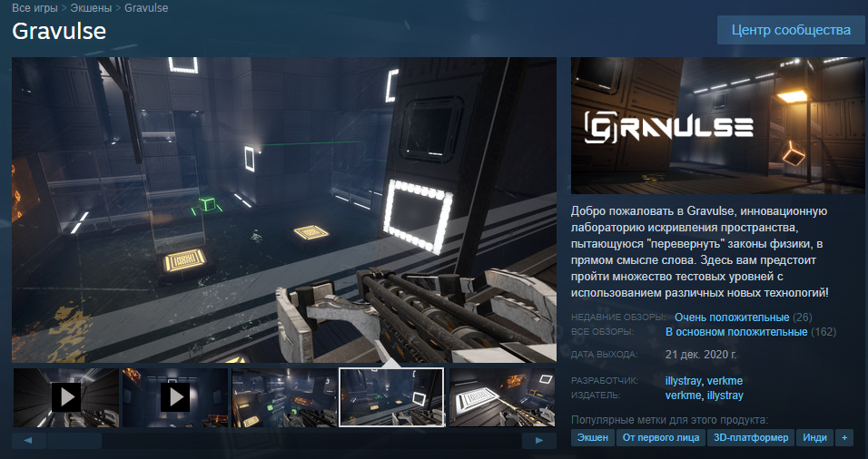
Task: Play the second video thumbnail
Action: (175, 397)
